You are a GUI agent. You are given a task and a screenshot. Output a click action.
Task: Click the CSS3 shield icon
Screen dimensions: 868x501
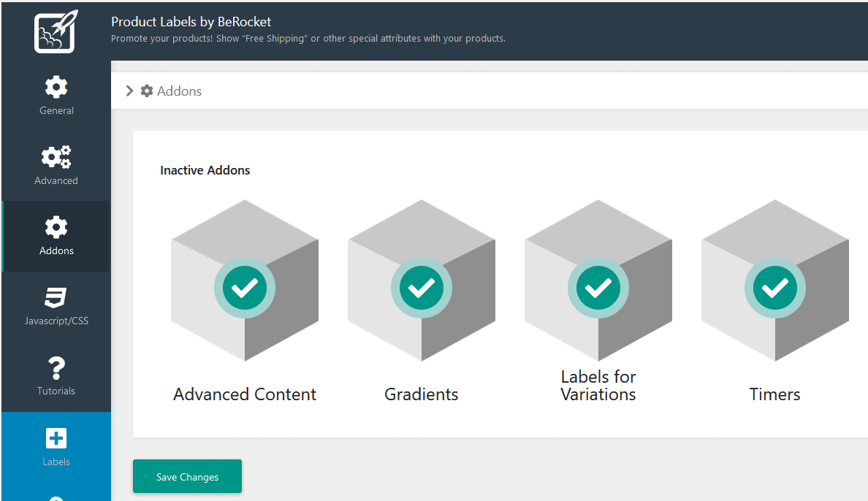[56, 297]
